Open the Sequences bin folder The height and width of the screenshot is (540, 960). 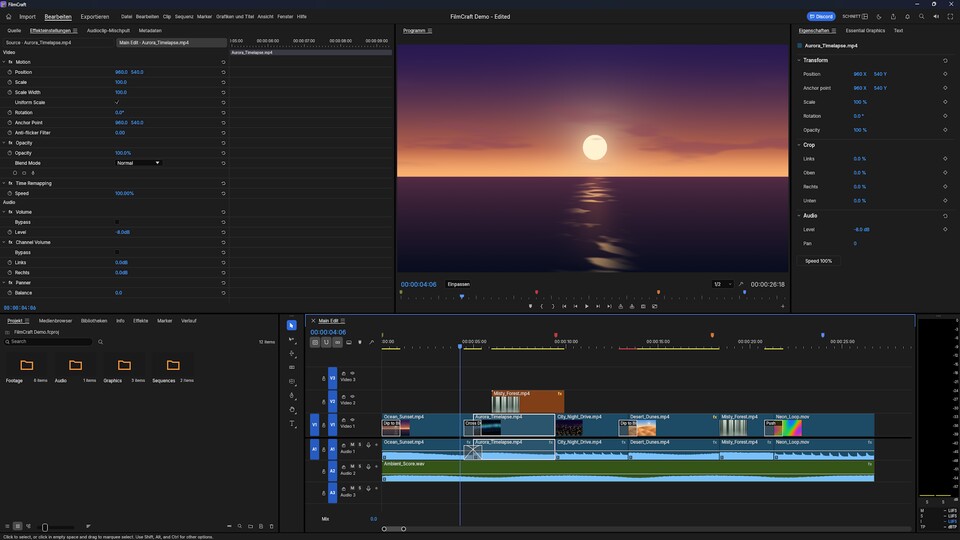tap(173, 366)
